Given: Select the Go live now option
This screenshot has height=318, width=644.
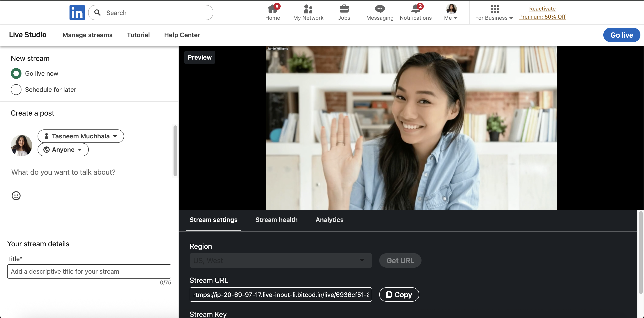Looking at the screenshot, I should point(16,74).
